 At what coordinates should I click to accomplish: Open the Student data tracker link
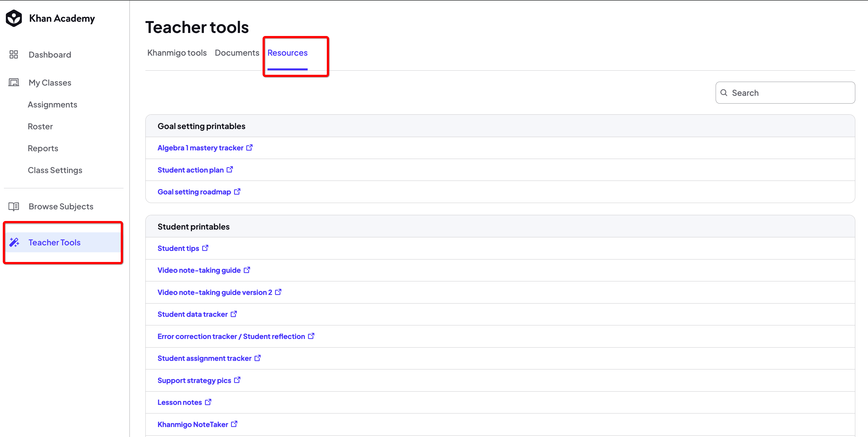[x=193, y=314]
